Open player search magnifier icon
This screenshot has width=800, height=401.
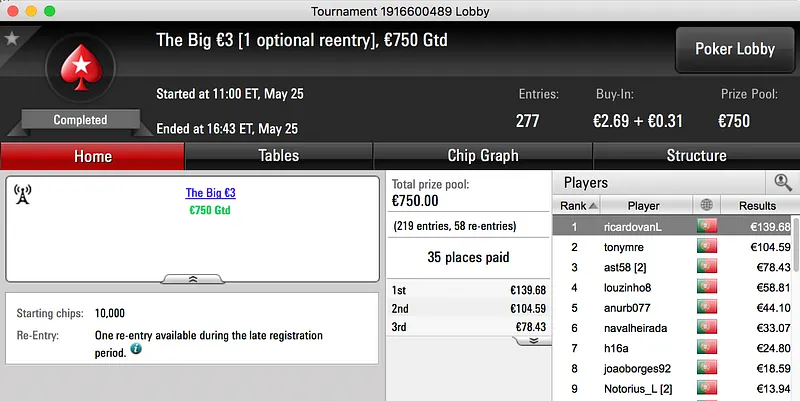pos(782,182)
